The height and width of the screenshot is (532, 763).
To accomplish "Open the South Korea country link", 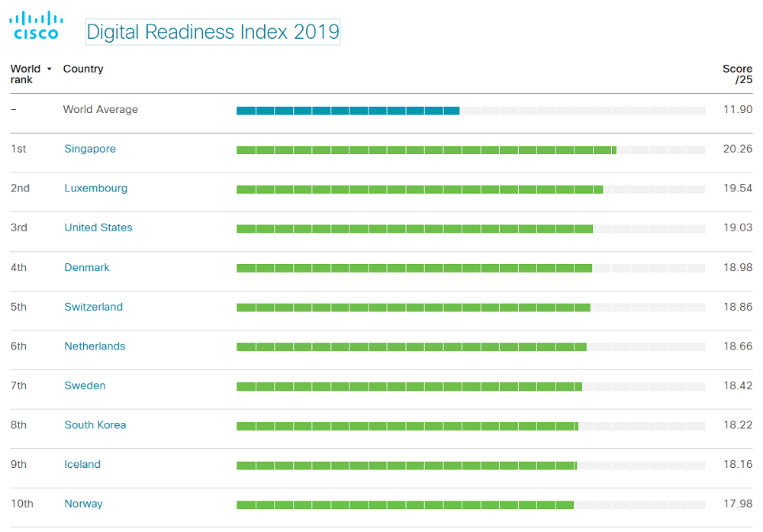I will pos(95,425).
